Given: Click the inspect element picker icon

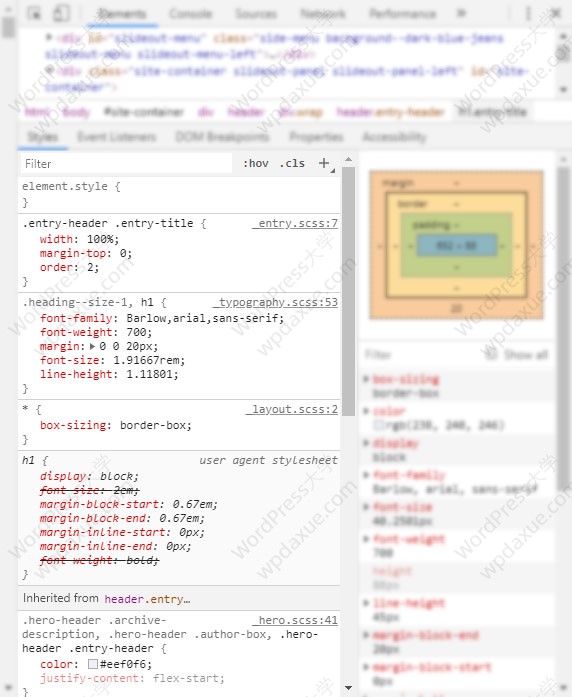Looking at the screenshot, I should pyautogui.click(x=34, y=13).
